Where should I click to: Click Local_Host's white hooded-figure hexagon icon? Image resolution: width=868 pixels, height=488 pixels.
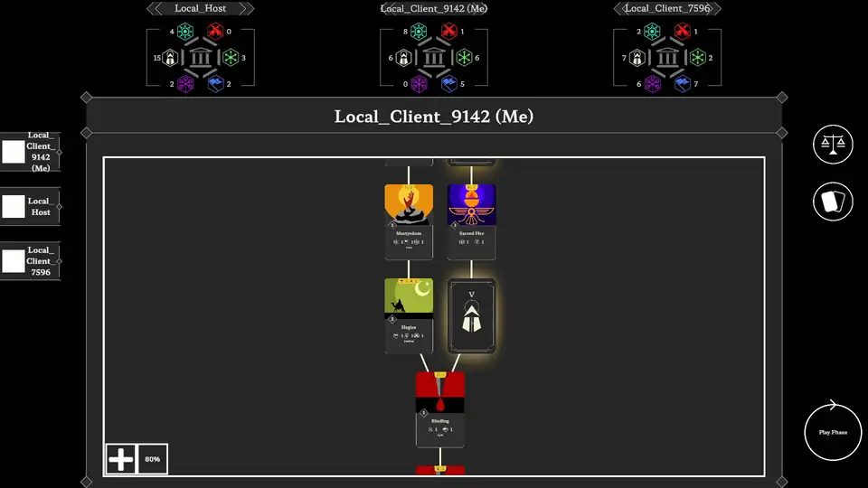point(171,58)
